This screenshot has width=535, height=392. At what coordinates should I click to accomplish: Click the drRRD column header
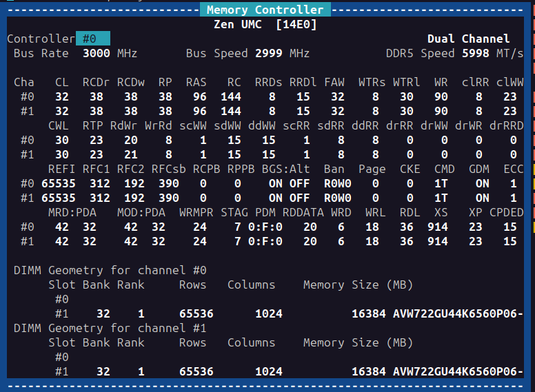(506, 126)
